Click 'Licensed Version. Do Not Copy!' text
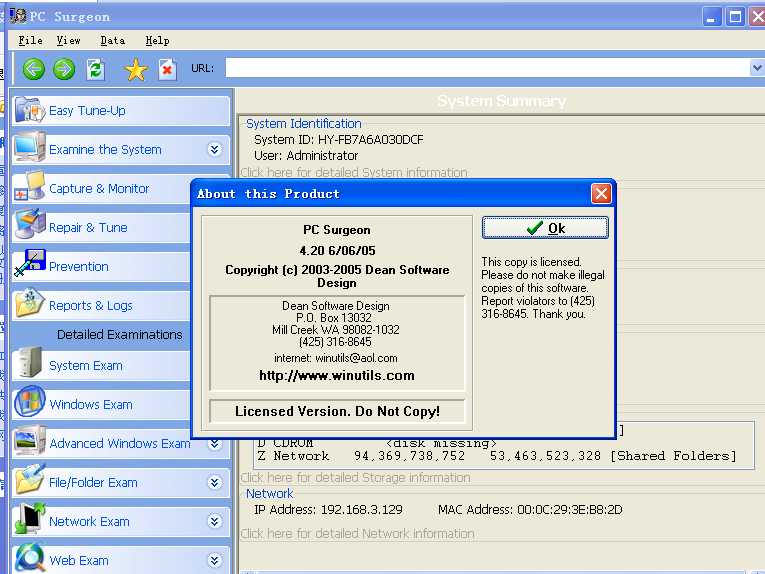This screenshot has width=765, height=574. 337,411
